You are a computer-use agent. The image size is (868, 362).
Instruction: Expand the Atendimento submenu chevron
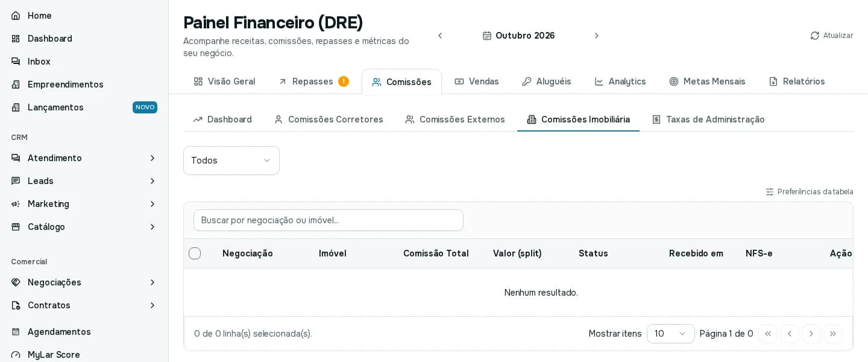pos(153,158)
